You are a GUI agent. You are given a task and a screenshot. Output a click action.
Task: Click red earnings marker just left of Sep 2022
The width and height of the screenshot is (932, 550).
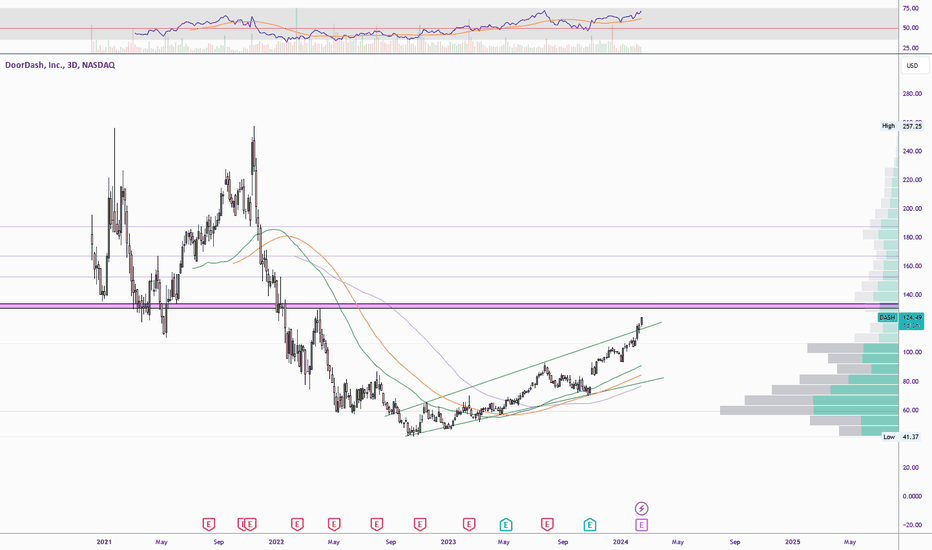(x=377, y=524)
